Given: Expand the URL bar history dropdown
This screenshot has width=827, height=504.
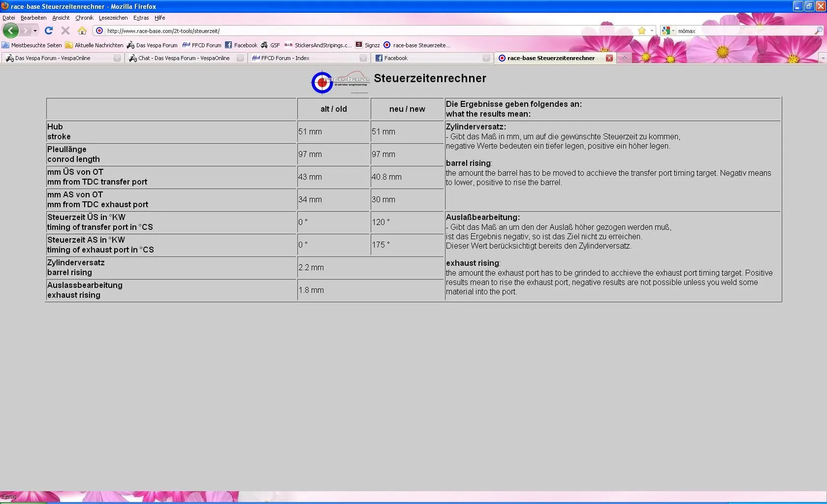Looking at the screenshot, I should pyautogui.click(x=652, y=31).
